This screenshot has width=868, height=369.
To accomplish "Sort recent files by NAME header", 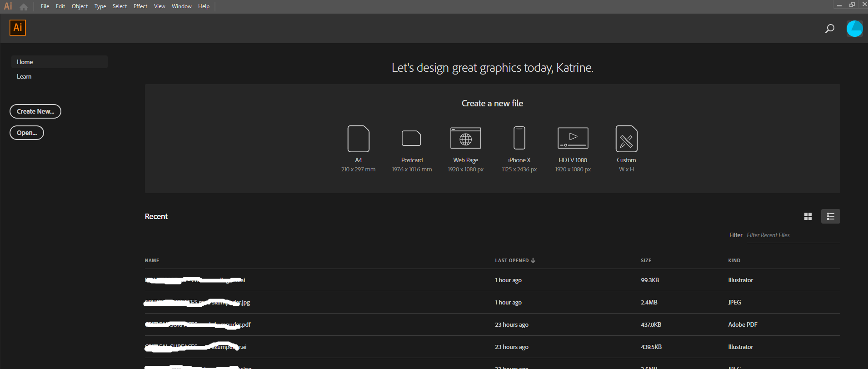I will 152,260.
